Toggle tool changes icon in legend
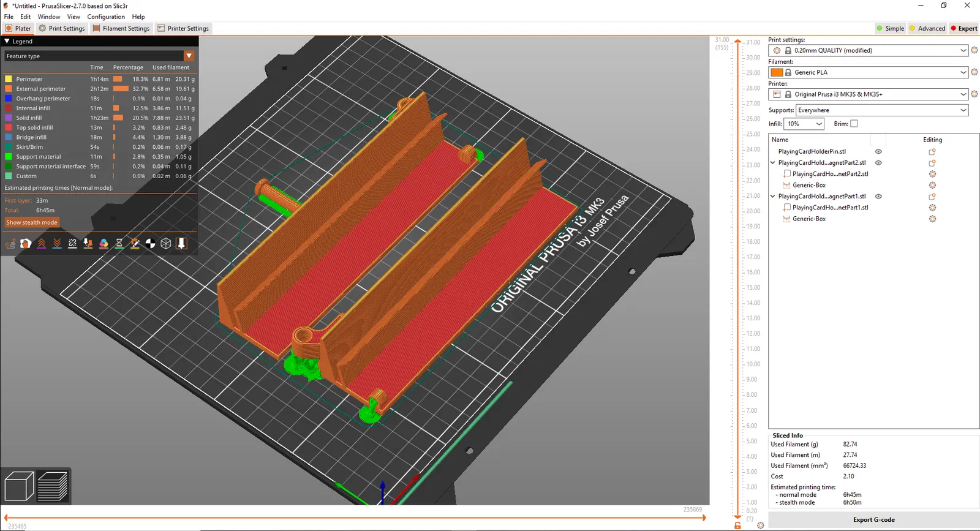 tap(88, 244)
